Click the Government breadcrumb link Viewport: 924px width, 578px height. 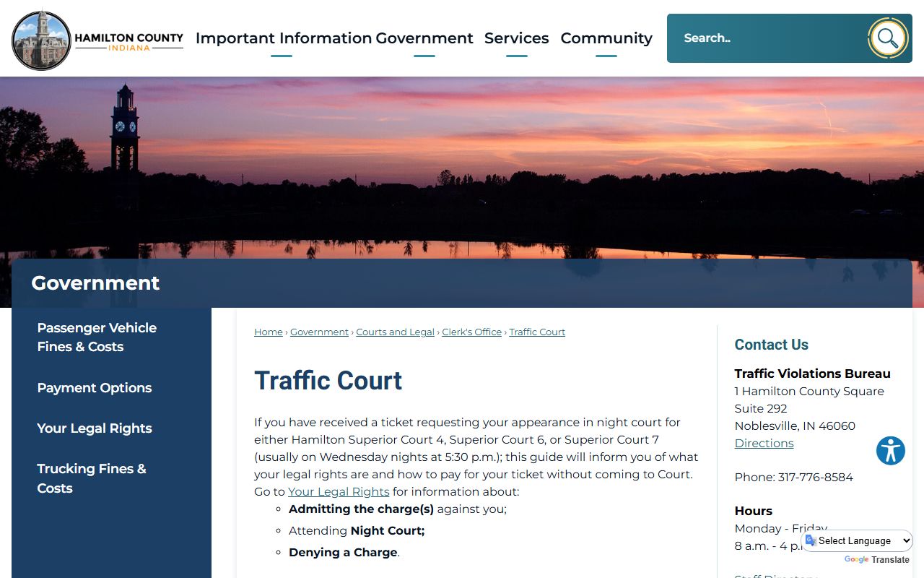pyautogui.click(x=319, y=332)
